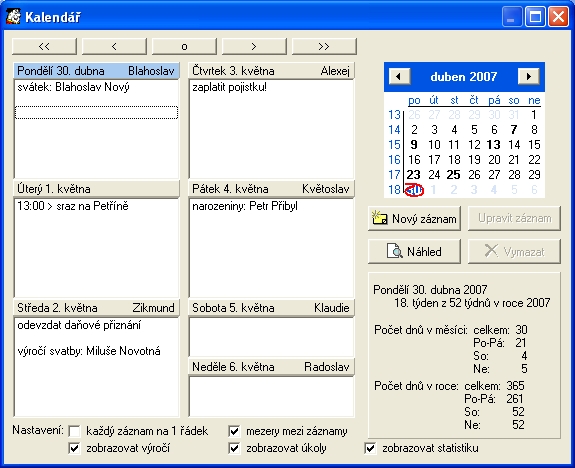Image resolution: width=575 pixels, height=468 pixels.
Task: Enable každý záznam na 1 řádek checkbox
Action: coord(74,431)
